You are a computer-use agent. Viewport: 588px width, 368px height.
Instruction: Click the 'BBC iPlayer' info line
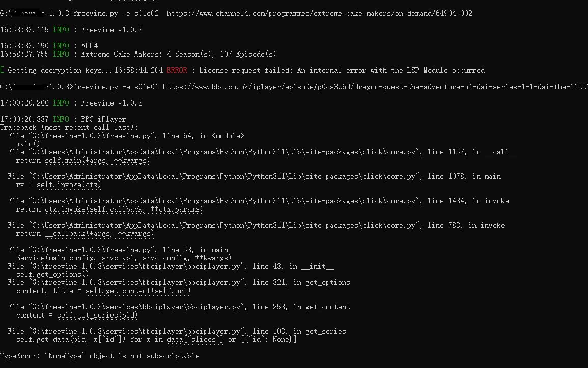click(x=63, y=119)
